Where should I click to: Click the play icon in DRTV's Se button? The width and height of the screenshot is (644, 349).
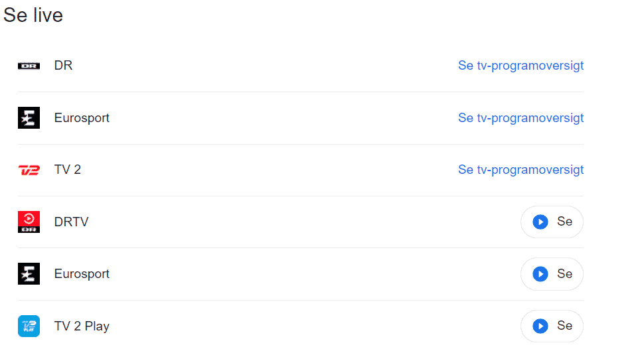click(x=540, y=222)
